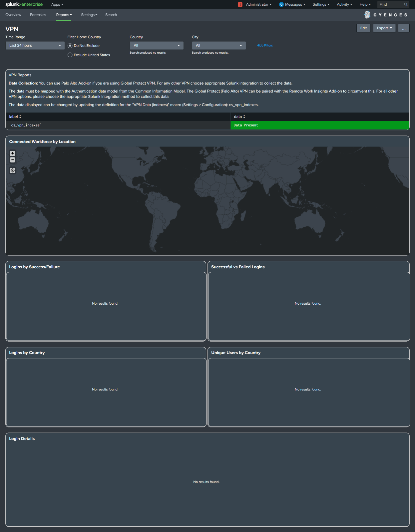Open the top bar Settings menu
This screenshot has width=415, height=532.
(x=321, y=4)
